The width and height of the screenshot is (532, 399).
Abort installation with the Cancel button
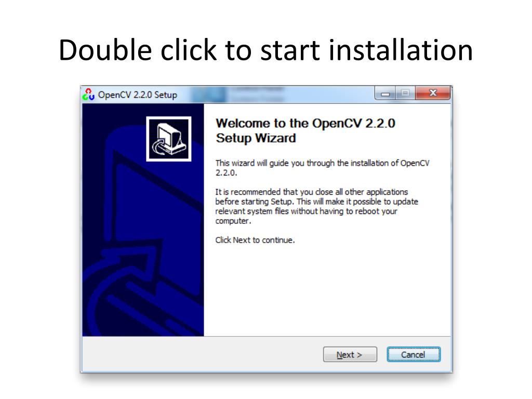413,354
